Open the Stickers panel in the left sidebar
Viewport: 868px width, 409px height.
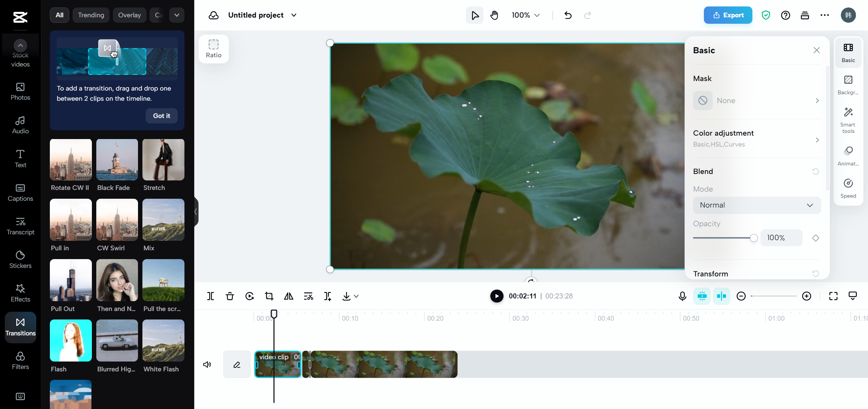coord(20,259)
